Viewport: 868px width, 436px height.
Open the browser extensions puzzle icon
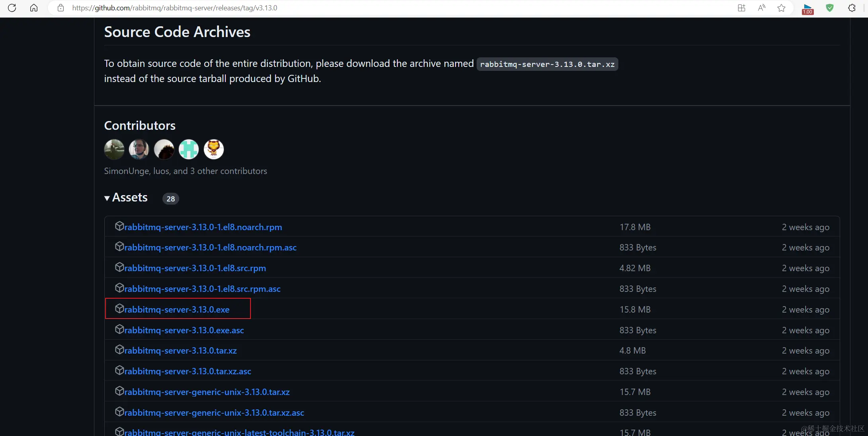click(x=852, y=8)
